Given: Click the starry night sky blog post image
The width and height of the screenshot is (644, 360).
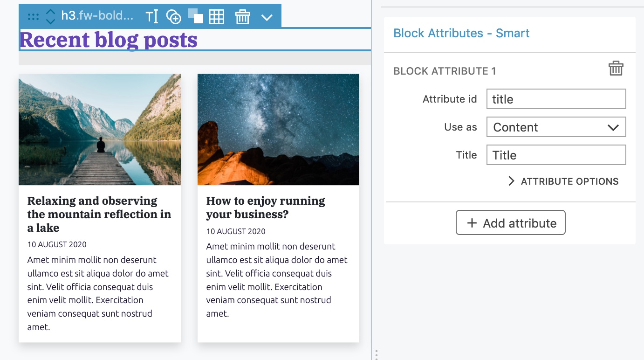Looking at the screenshot, I should pyautogui.click(x=278, y=129).
